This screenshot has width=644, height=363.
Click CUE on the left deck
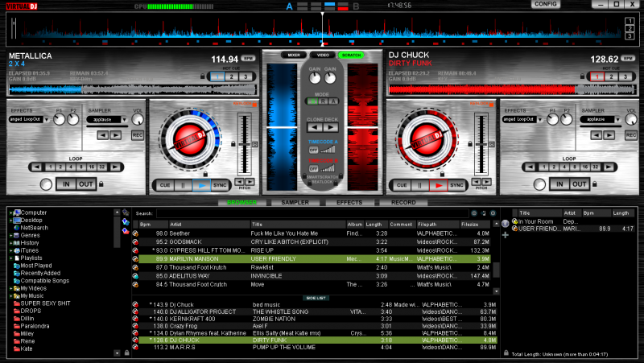(165, 185)
